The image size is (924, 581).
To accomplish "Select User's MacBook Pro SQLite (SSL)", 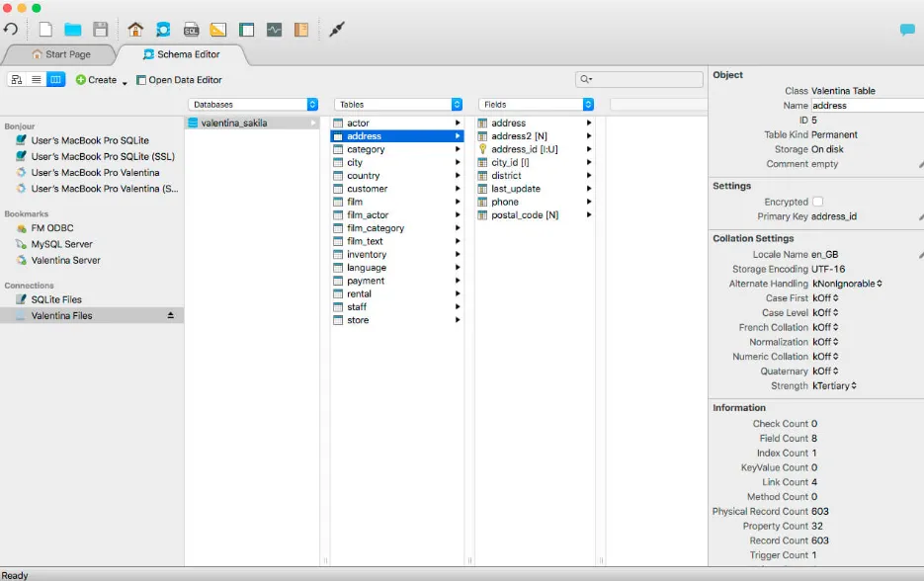I will pos(96,156).
